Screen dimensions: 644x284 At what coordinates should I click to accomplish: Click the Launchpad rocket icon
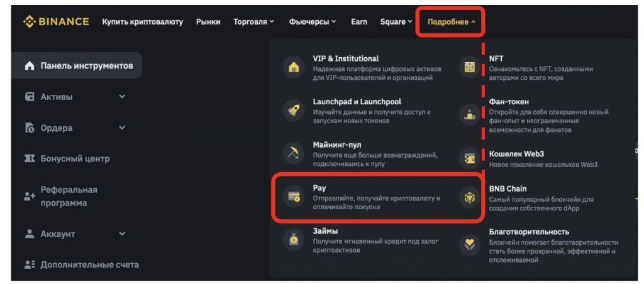tap(293, 110)
